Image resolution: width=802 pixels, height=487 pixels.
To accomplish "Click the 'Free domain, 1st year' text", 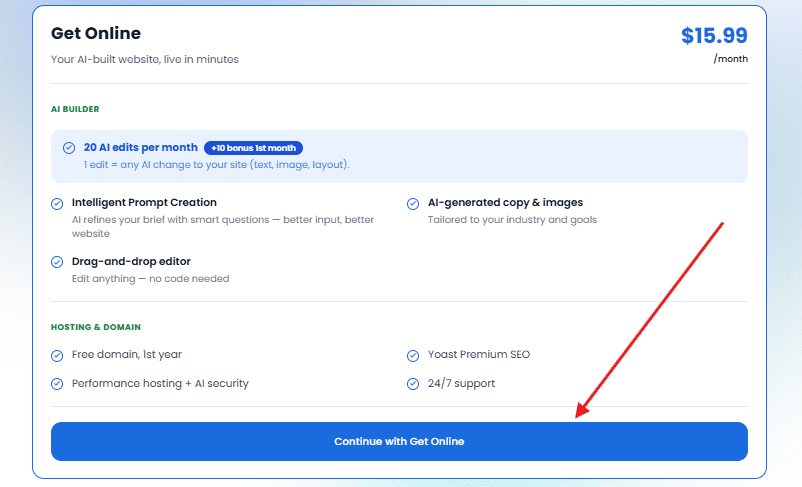I will pyautogui.click(x=127, y=355).
